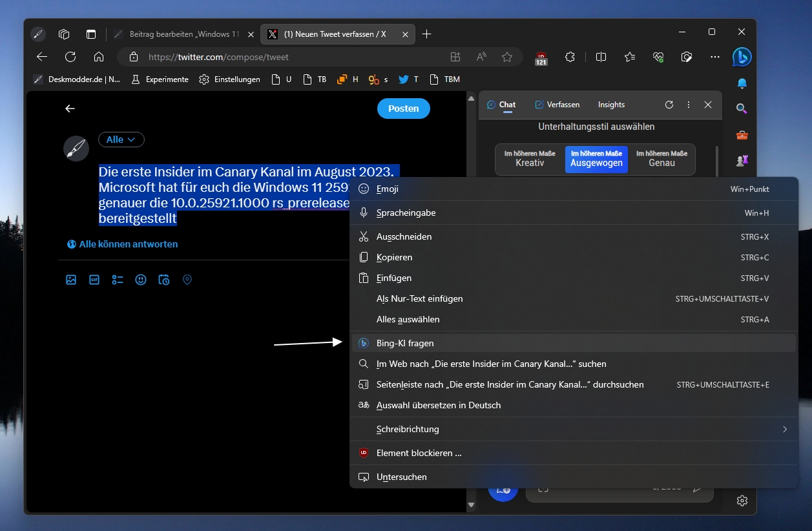
Task: Open the tweet emoji picker icon
Action: [141, 280]
